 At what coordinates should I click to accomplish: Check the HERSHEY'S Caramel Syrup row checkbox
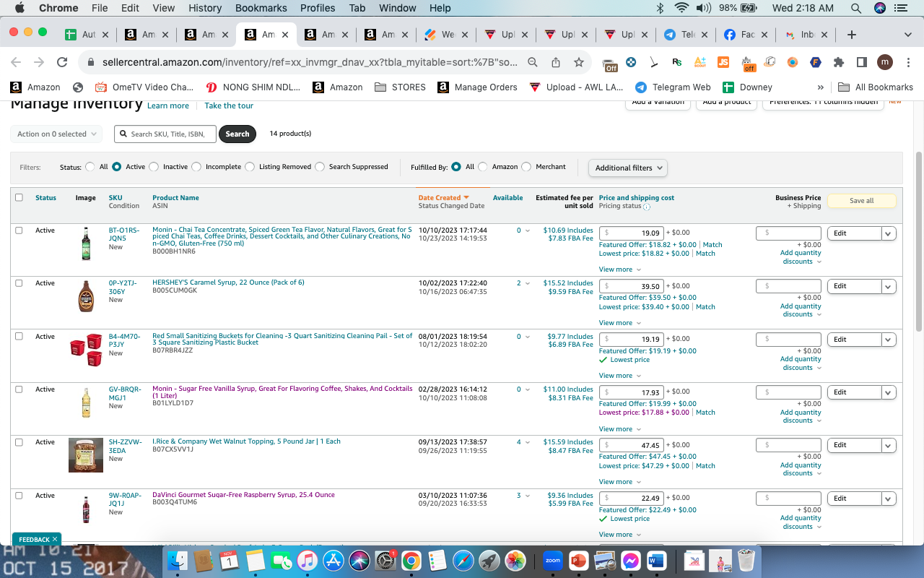[x=19, y=283]
